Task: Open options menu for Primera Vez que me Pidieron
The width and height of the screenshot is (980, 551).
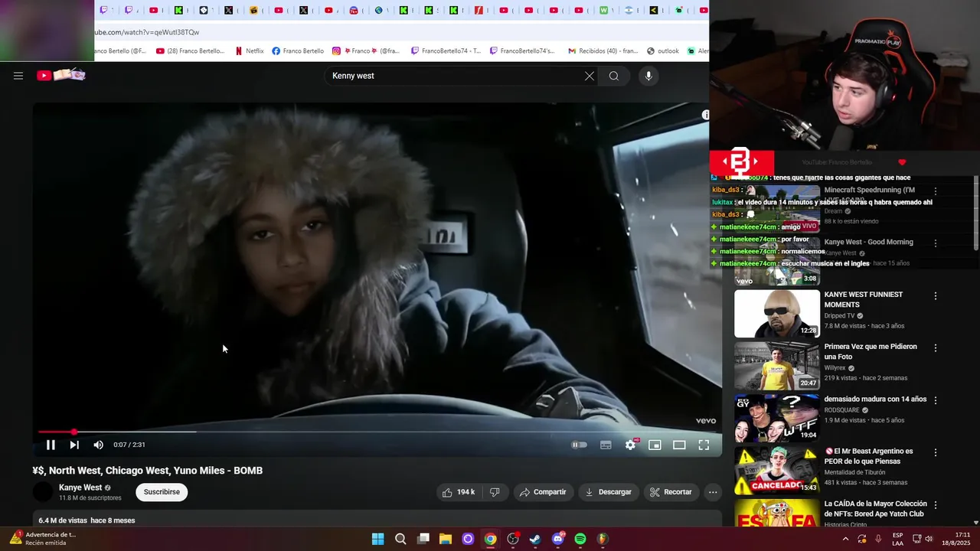Action: pos(935,347)
